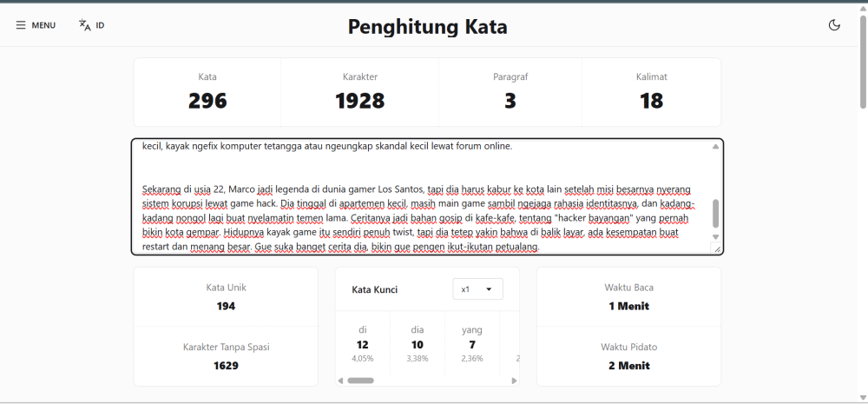Click the ID language label
Screen dimensions: 868x404
pos(100,25)
